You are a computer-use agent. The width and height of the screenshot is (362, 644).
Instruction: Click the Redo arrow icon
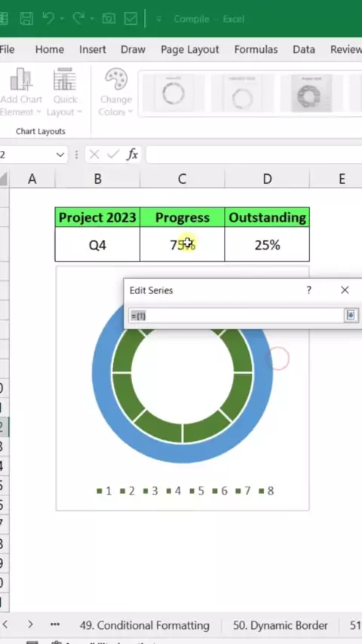click(78, 19)
